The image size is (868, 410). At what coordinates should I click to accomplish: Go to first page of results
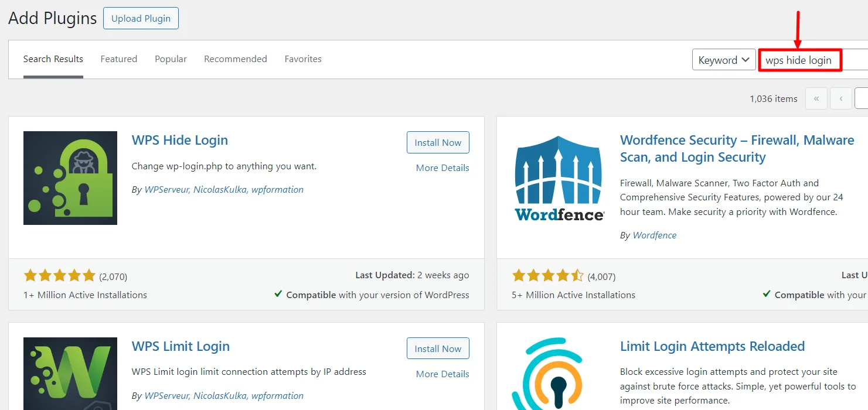click(816, 98)
